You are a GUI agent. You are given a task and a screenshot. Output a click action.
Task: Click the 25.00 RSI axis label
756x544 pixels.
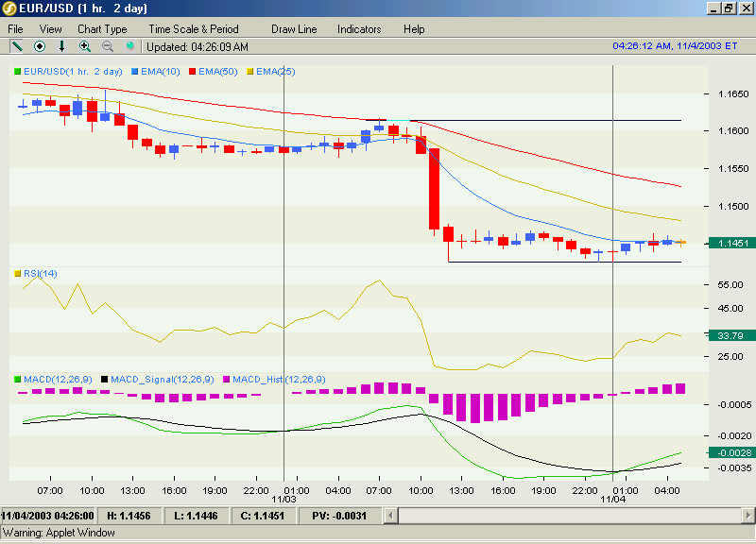pos(730,357)
